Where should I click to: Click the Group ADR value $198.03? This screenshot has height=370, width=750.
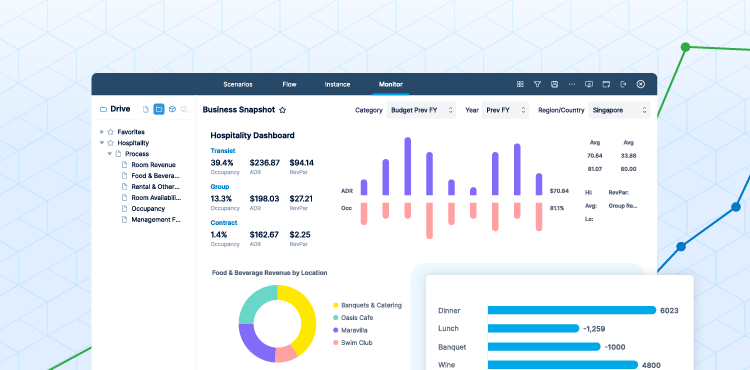click(x=265, y=199)
